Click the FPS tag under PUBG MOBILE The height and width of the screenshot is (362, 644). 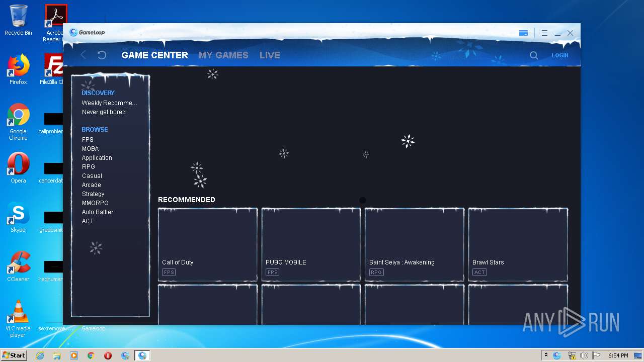[272, 273]
